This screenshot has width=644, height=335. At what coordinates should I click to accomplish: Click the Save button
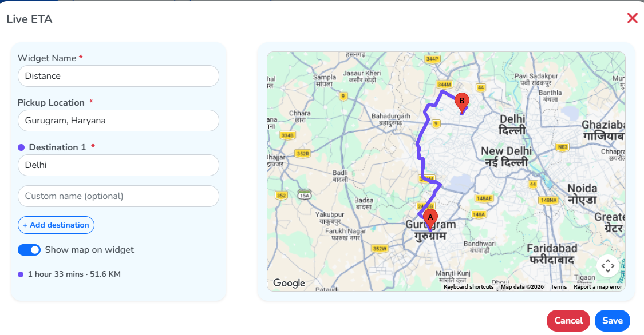(613, 321)
